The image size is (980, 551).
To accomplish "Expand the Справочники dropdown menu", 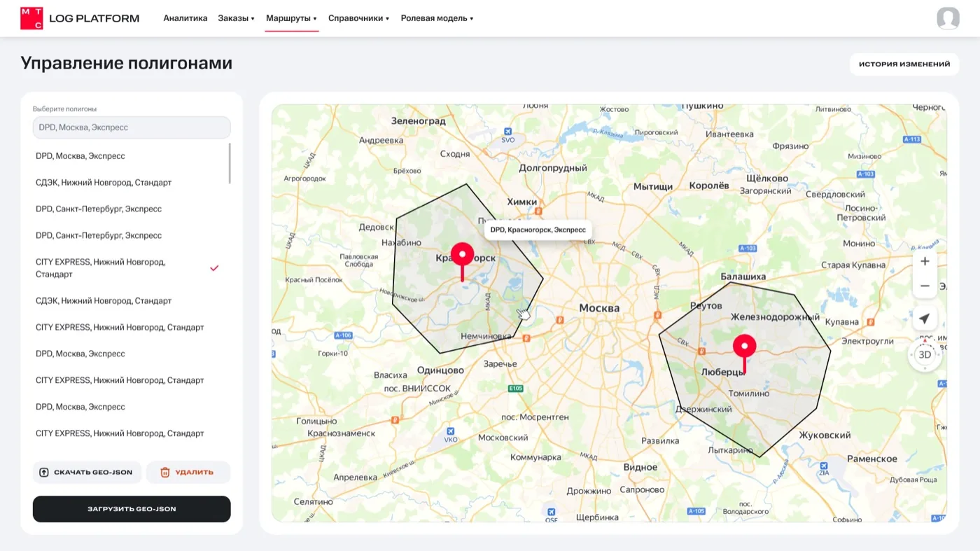I will (x=358, y=18).
